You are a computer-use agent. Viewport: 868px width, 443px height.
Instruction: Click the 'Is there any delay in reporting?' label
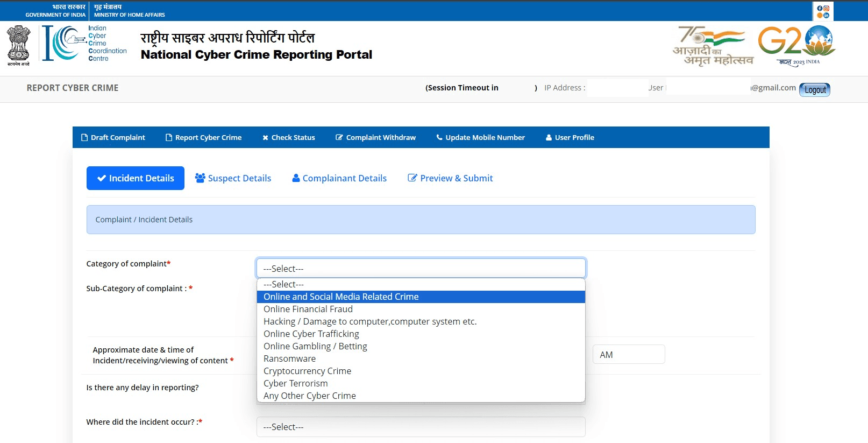pyautogui.click(x=143, y=388)
